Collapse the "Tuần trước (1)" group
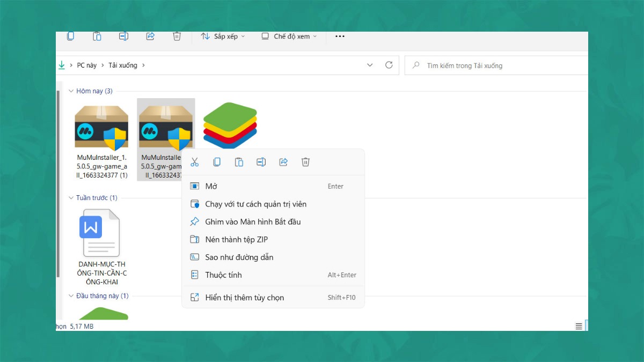644x362 pixels. tap(71, 198)
